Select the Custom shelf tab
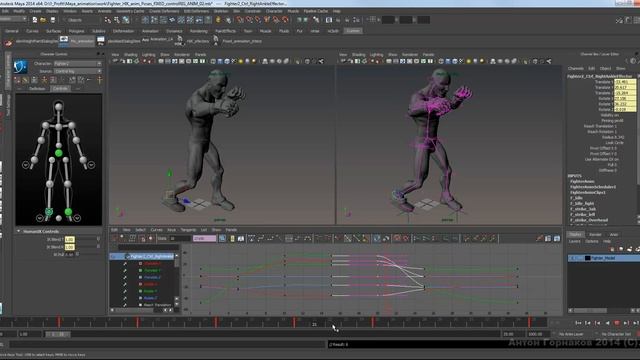The width and height of the screenshot is (640, 360). (353, 31)
